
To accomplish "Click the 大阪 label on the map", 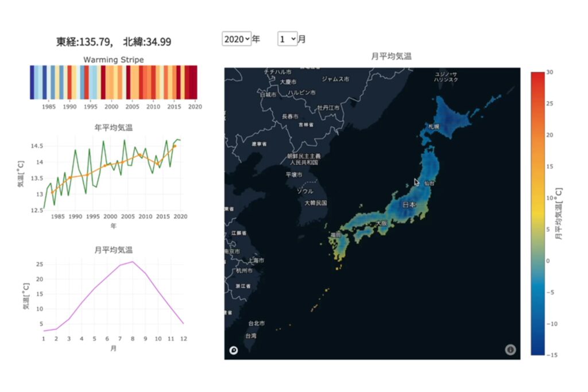I will [381, 223].
